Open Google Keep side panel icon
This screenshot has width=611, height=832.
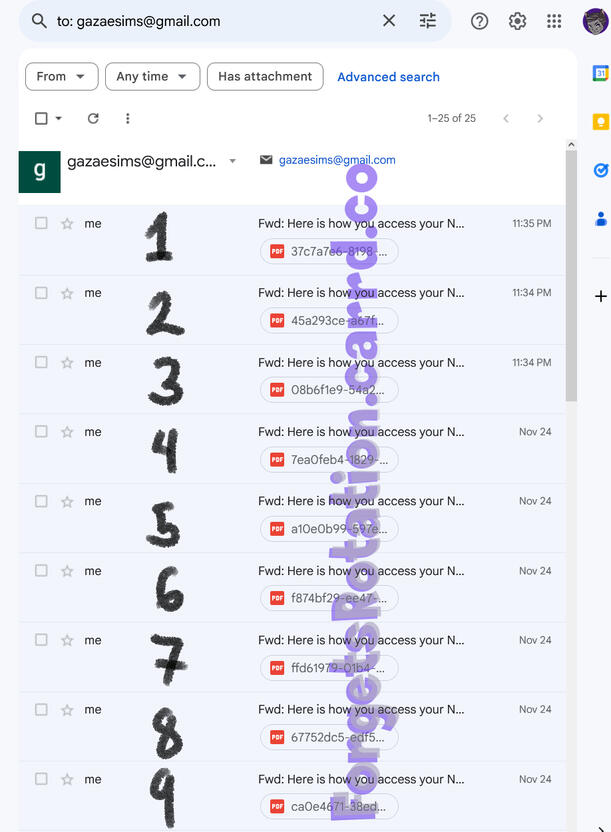[x=600, y=122]
